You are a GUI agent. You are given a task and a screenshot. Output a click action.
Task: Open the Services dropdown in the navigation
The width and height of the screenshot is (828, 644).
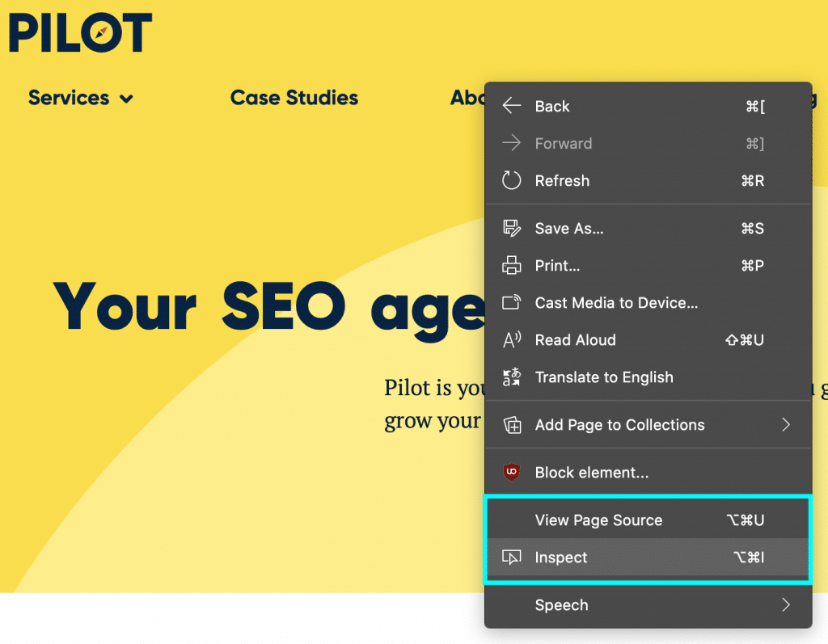pos(80,98)
